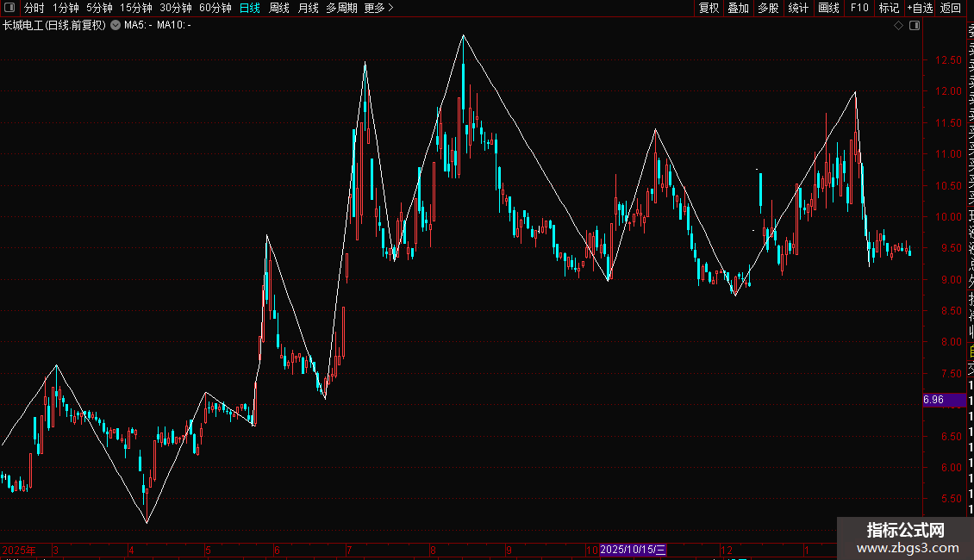Switch to the 月线 monthly chart
The height and width of the screenshot is (560, 974).
[x=308, y=8]
